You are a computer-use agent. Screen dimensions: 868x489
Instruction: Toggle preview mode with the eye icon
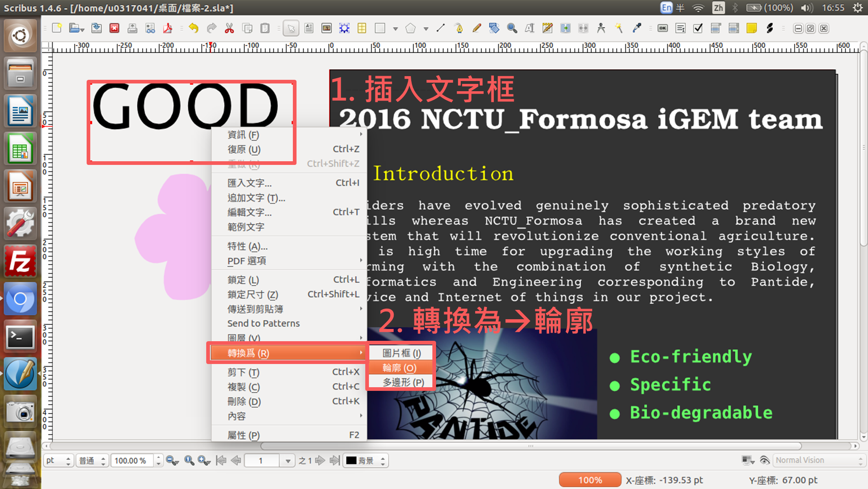pos(764,460)
